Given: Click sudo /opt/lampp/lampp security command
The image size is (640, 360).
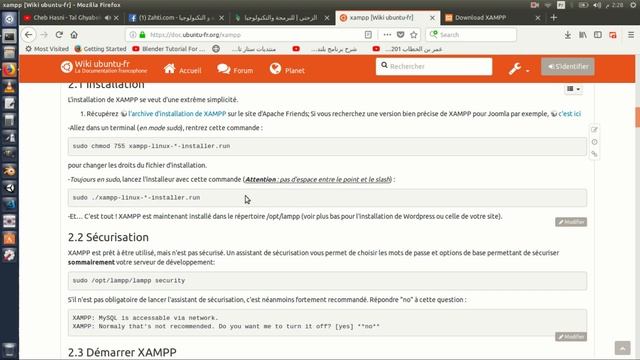Looking at the screenshot, I should (129, 280).
